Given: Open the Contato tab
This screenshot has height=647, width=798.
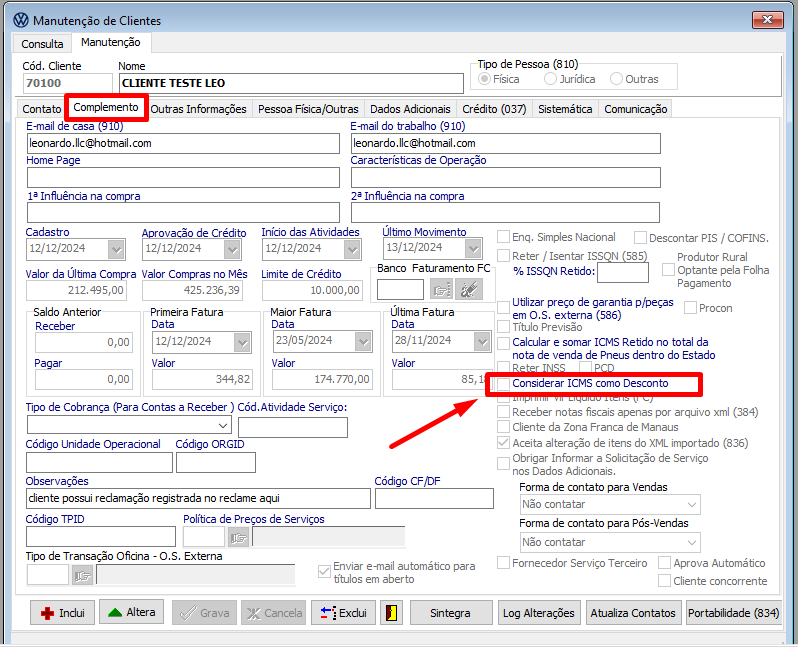Looking at the screenshot, I should coord(42,109).
